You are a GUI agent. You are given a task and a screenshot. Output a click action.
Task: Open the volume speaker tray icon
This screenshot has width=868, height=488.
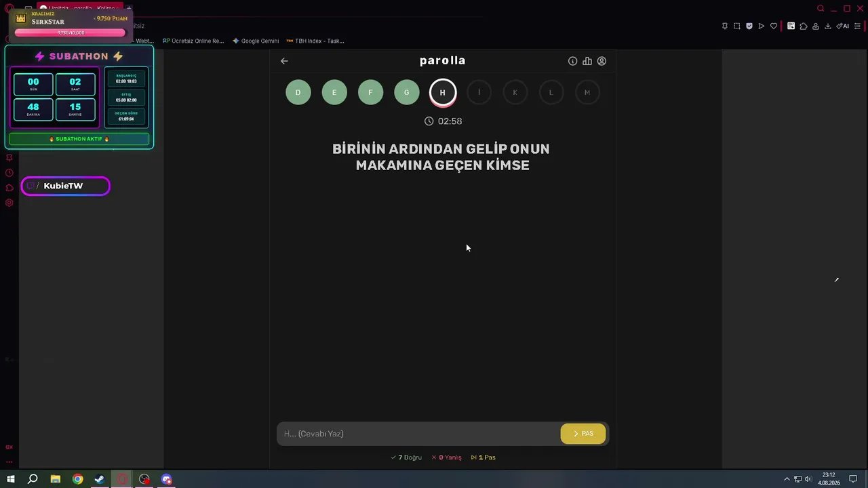coord(808,479)
